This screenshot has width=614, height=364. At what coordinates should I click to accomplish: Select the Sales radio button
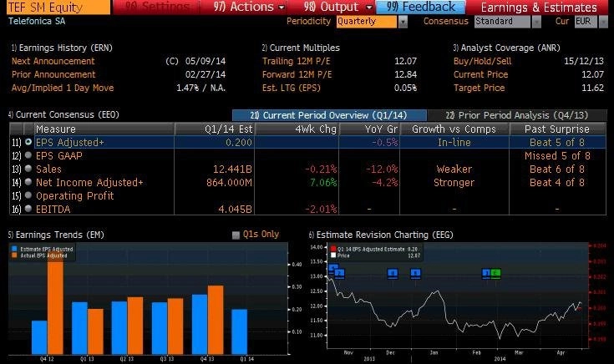[x=28, y=169]
